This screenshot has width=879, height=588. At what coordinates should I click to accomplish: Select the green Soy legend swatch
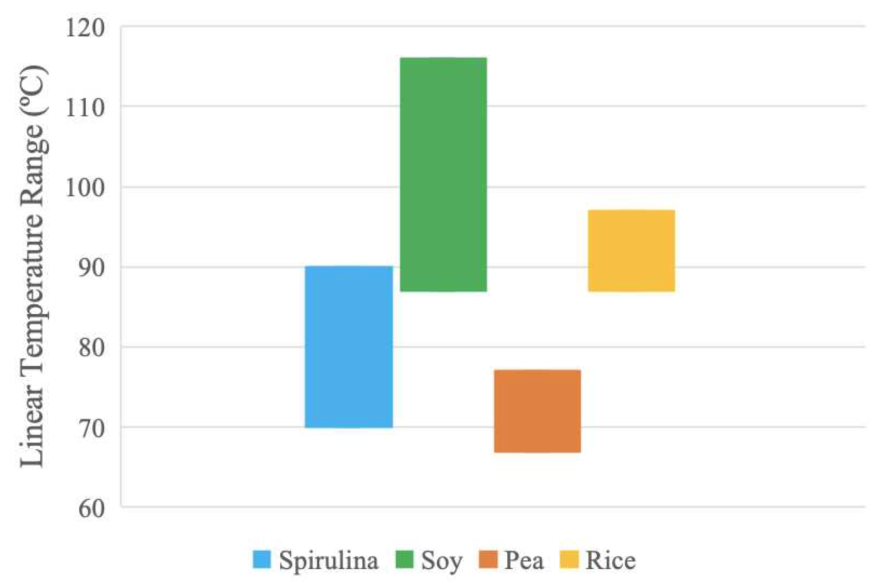pyautogui.click(x=405, y=559)
